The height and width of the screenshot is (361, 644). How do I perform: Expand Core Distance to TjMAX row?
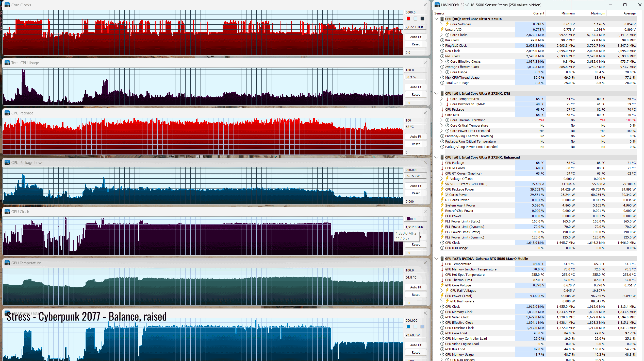click(x=441, y=104)
